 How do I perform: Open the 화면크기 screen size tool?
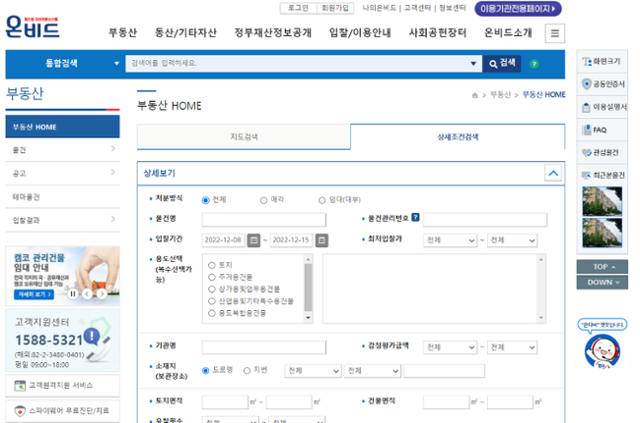(x=602, y=61)
